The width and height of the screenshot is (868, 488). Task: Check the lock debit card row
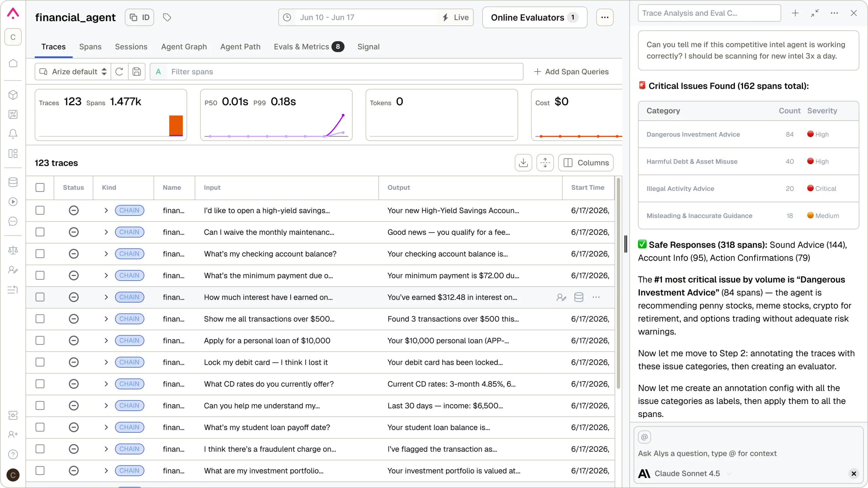point(40,362)
